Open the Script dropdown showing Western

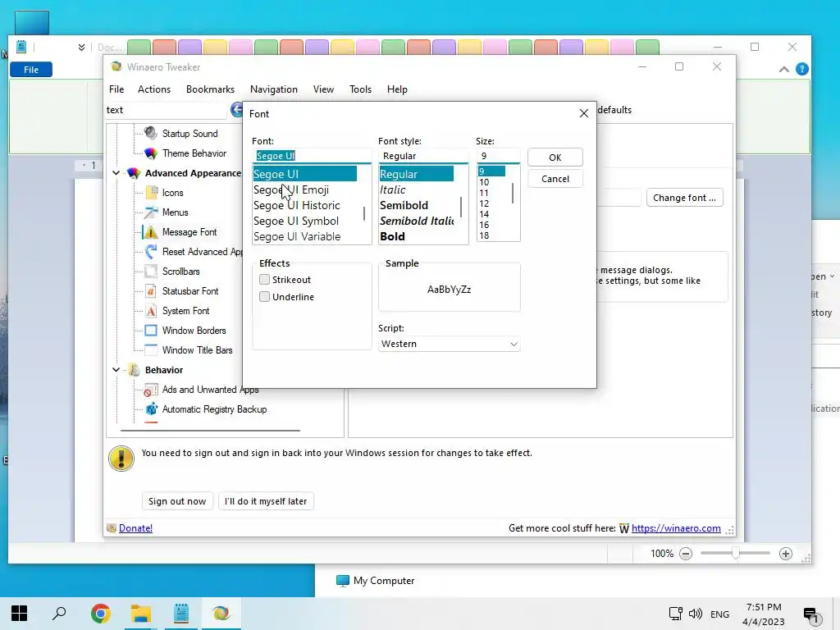click(449, 344)
